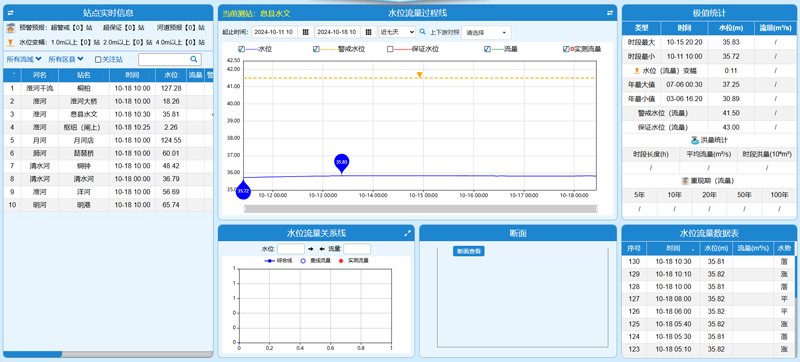The image size is (800, 362).
Task: Click the 断面查看 button
Action: [468, 251]
